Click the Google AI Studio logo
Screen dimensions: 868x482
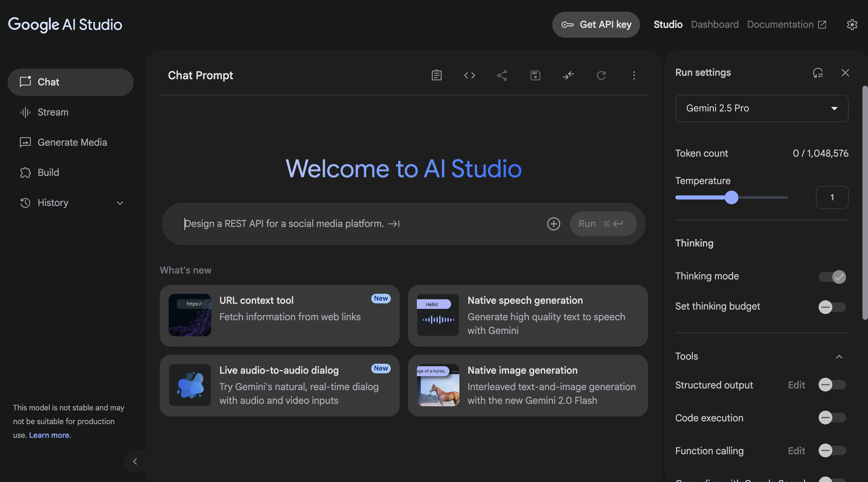[65, 25]
